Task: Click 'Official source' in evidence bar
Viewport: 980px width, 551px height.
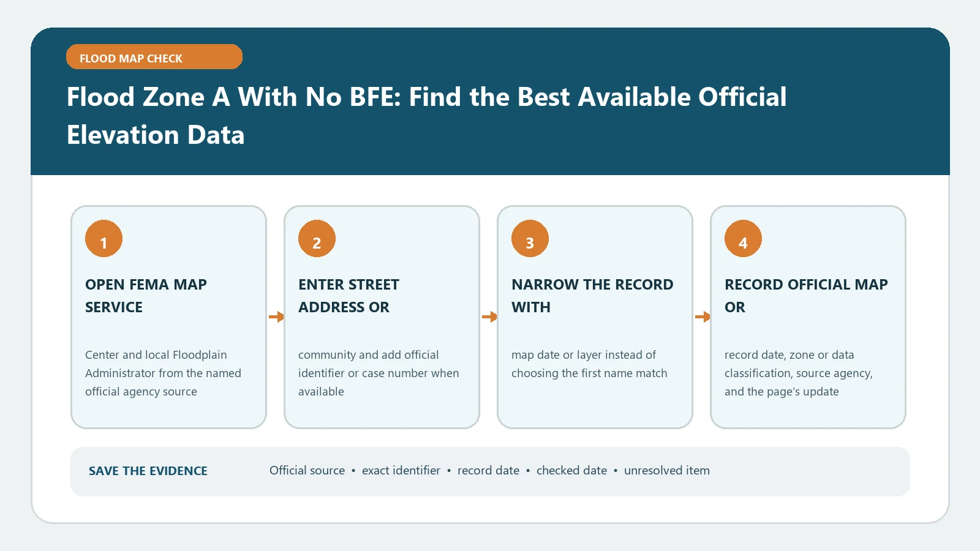Action: (x=307, y=471)
